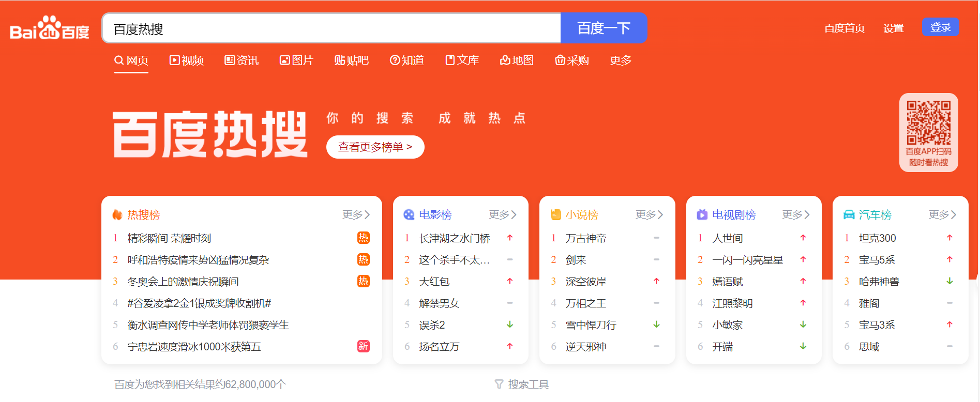Expand 更多 in 汽车榜 panel
Viewport: 980px width, 402px height.
(943, 214)
